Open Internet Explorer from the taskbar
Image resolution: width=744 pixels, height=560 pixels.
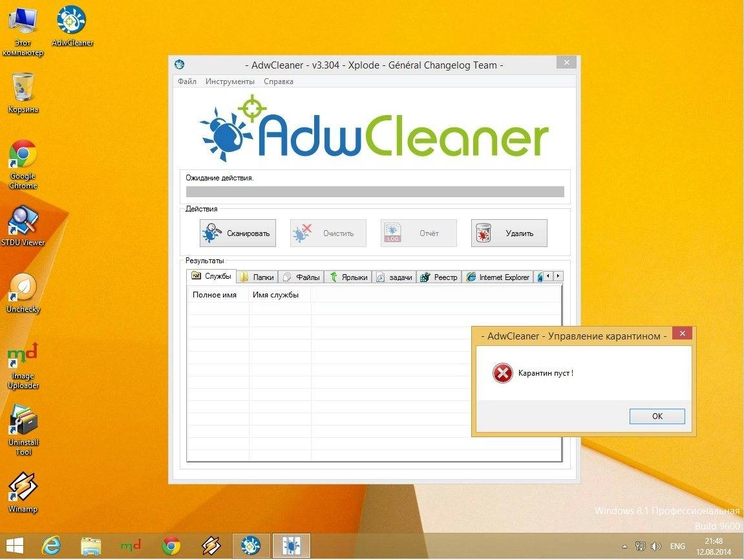pyautogui.click(x=51, y=546)
